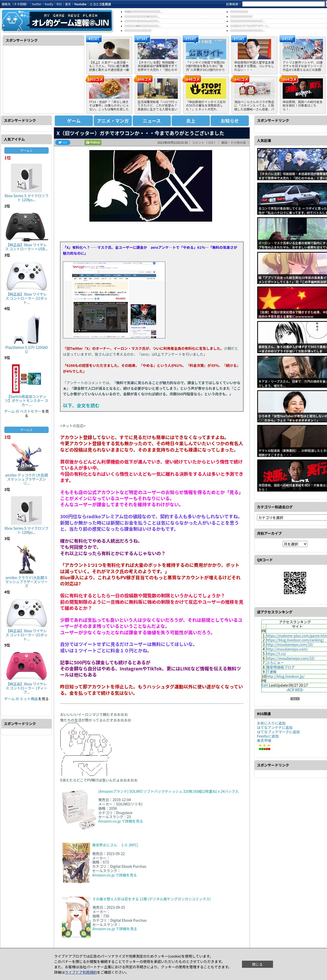
Task: Click the 646コメ badge on STOP!インボイス card
Action: pyautogui.click(x=192, y=79)
